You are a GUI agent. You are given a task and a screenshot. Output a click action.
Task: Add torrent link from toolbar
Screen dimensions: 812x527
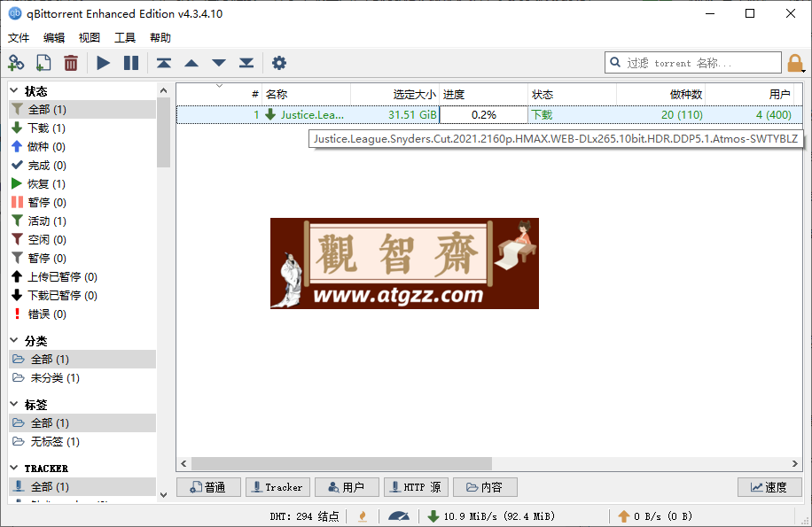pos(16,63)
